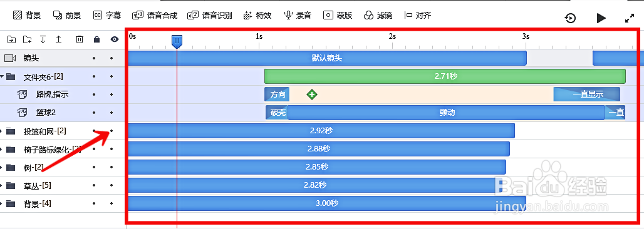Select the 2.85秒 timeline bar
Viewport: 644px width, 229px height.
pyautogui.click(x=317, y=167)
